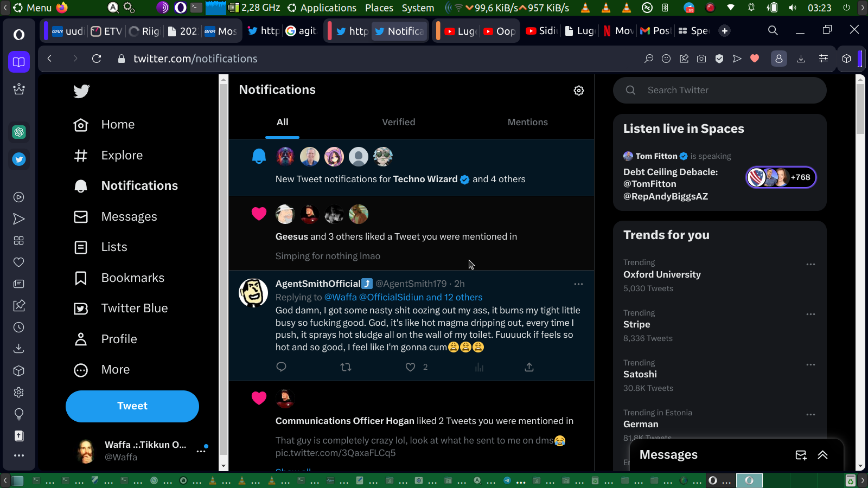Screen dimensions: 868x488
Task: Compose new message in Messages drawer
Action: (x=801, y=455)
